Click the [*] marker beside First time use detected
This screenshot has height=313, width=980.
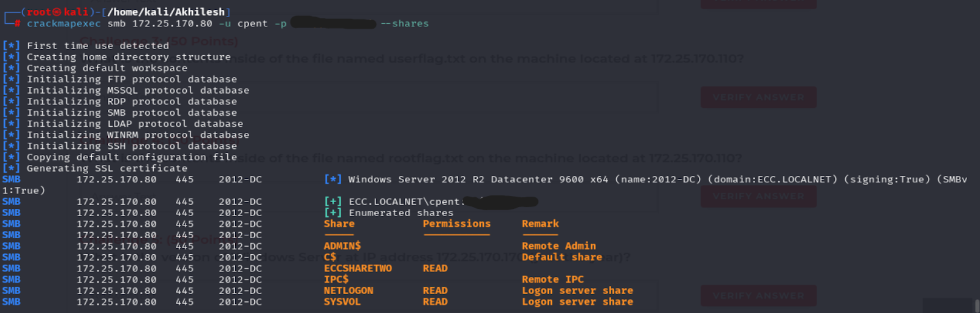pos(11,46)
